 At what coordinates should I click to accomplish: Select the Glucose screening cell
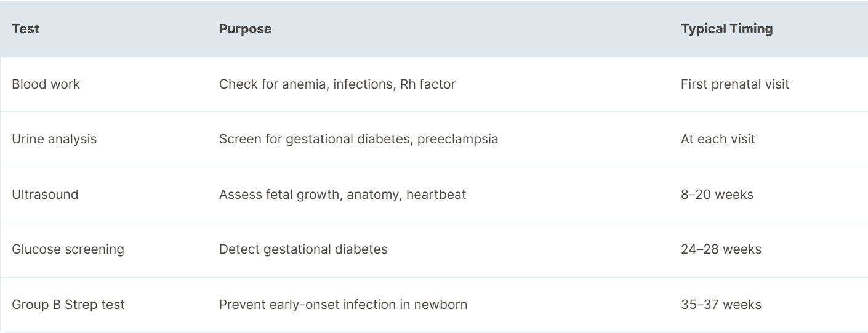[60, 250]
